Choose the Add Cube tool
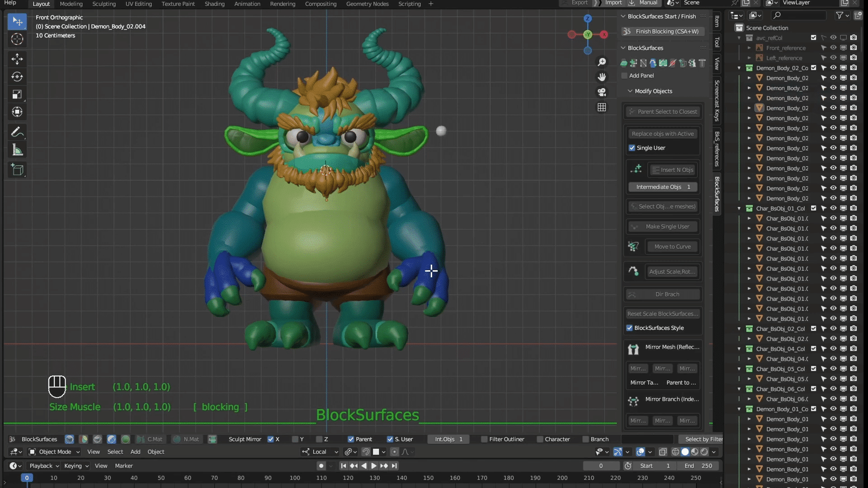868x488 pixels. (17, 170)
